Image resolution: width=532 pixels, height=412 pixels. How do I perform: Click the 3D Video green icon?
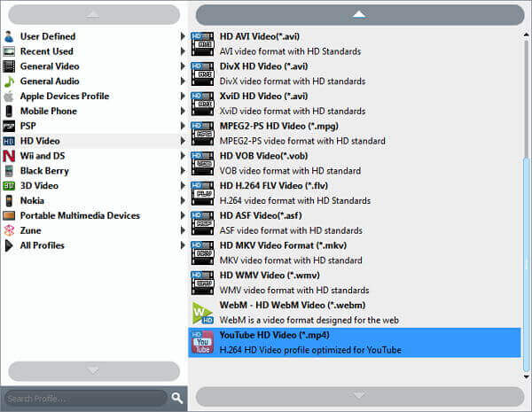9,185
